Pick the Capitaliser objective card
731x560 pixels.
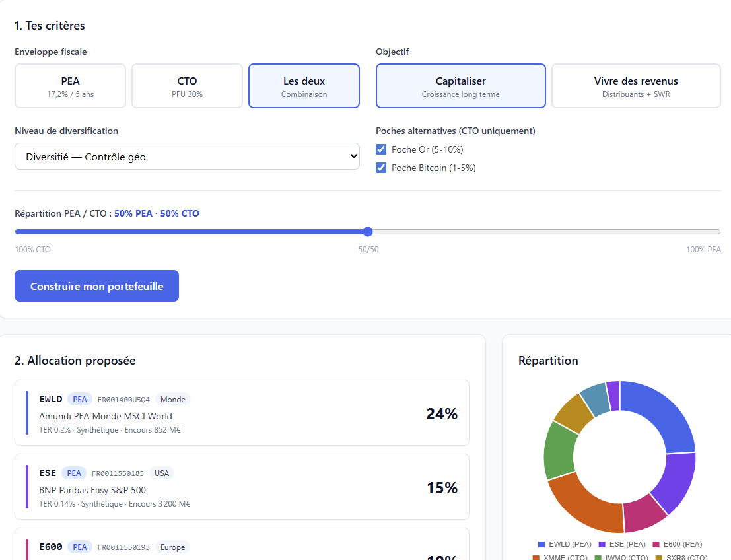(x=461, y=86)
